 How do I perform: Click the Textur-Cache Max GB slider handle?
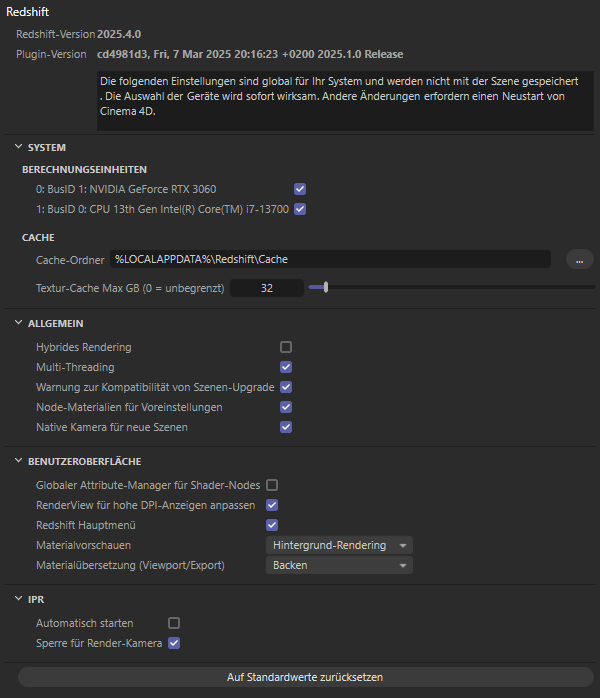326,287
